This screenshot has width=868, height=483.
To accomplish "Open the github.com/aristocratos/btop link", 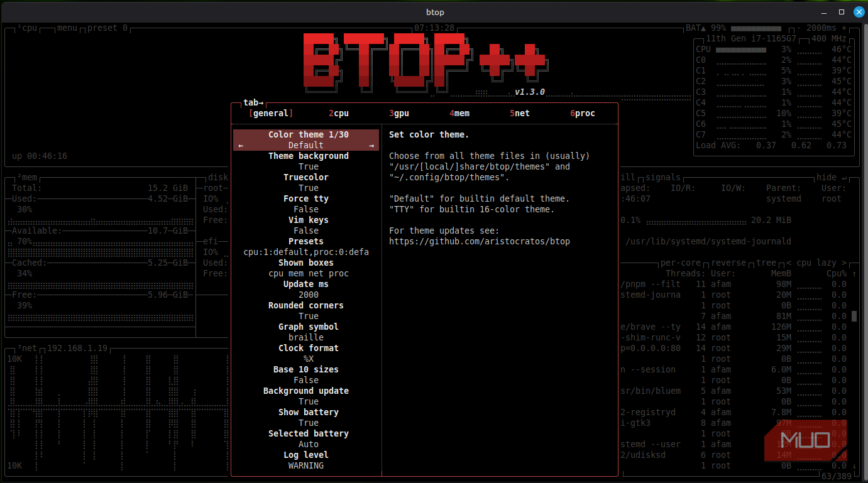I will click(480, 241).
